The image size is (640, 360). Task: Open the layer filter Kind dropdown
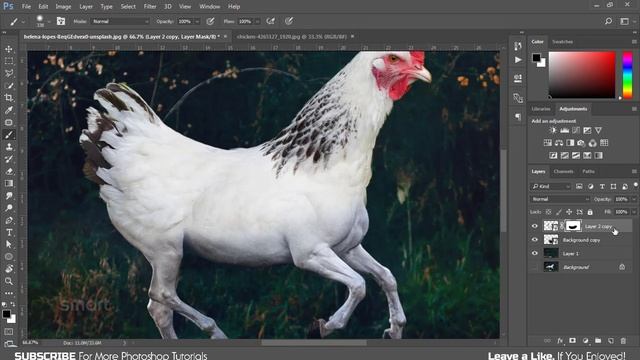coord(551,187)
